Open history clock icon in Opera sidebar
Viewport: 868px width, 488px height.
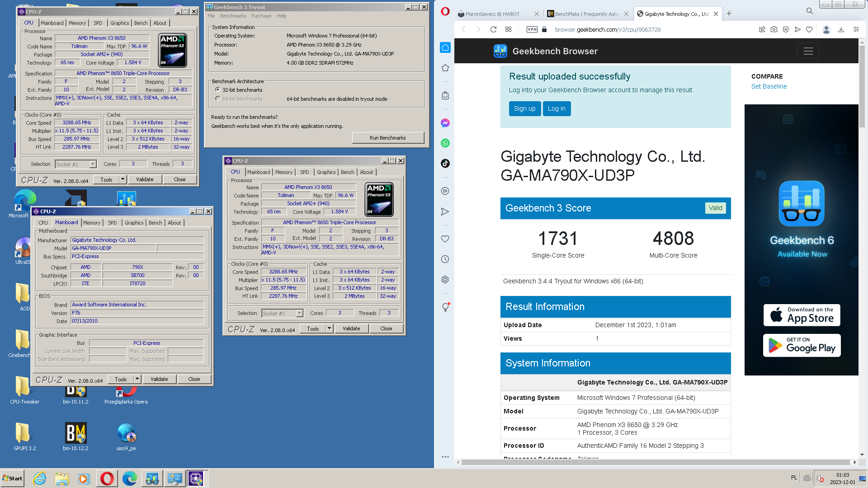tap(445, 259)
